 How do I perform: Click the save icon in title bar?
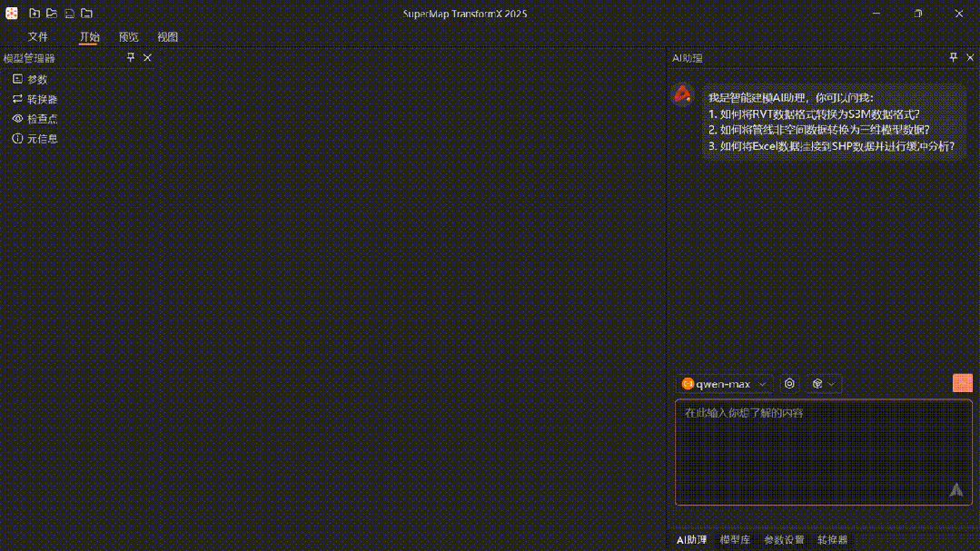pos(69,14)
